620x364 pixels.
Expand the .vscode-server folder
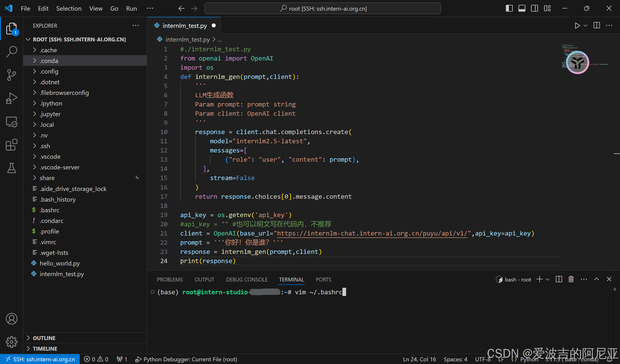[60, 167]
